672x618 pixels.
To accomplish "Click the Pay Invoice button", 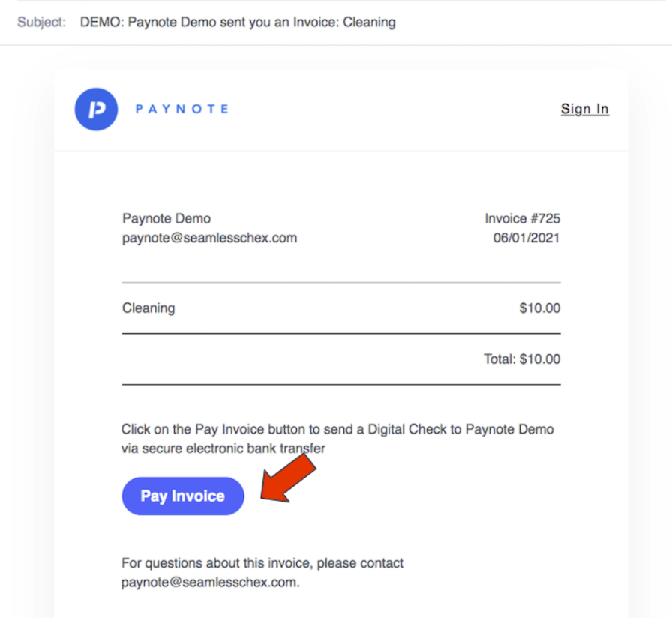I will click(183, 496).
